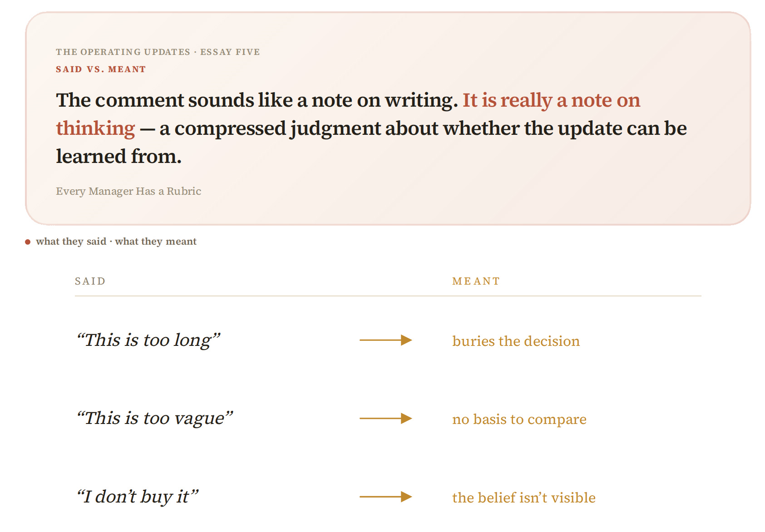Click the MEANT column header

pyautogui.click(x=476, y=281)
